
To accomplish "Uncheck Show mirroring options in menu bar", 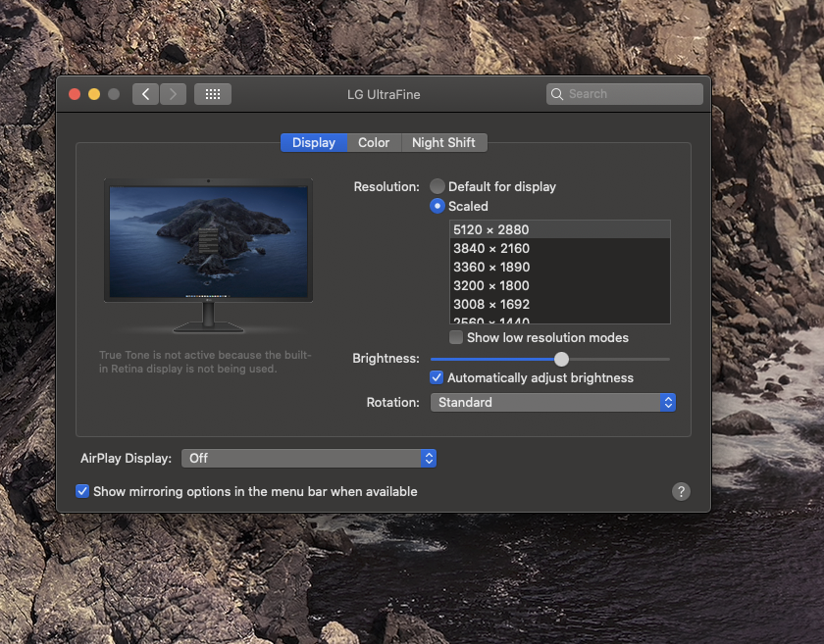I will tap(82, 491).
